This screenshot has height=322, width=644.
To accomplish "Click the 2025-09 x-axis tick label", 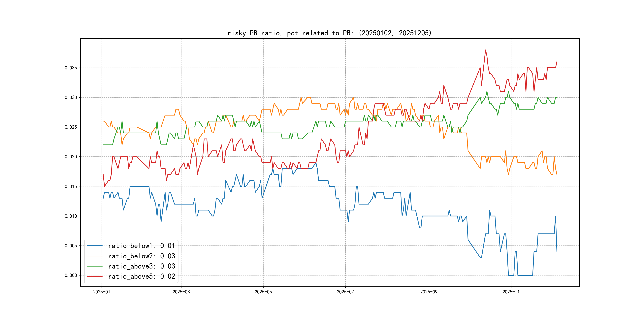I will click(429, 292).
